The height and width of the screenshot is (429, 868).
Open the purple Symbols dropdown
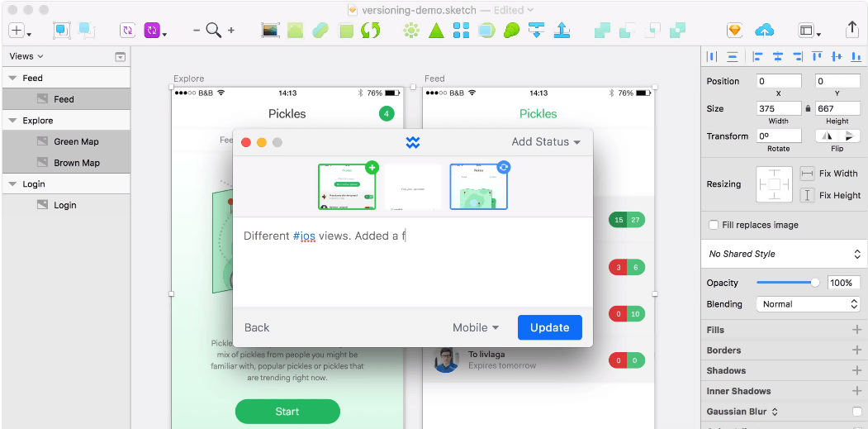155,31
